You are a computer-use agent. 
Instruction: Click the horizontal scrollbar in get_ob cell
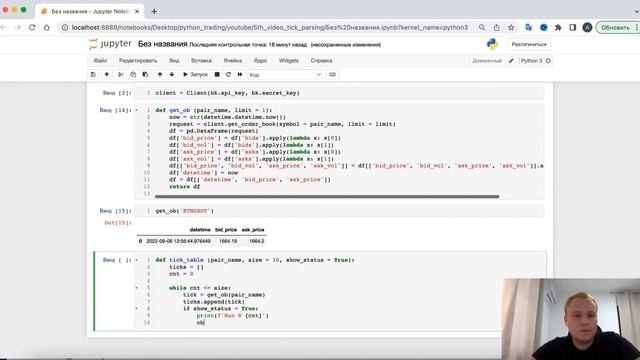pos(327,196)
